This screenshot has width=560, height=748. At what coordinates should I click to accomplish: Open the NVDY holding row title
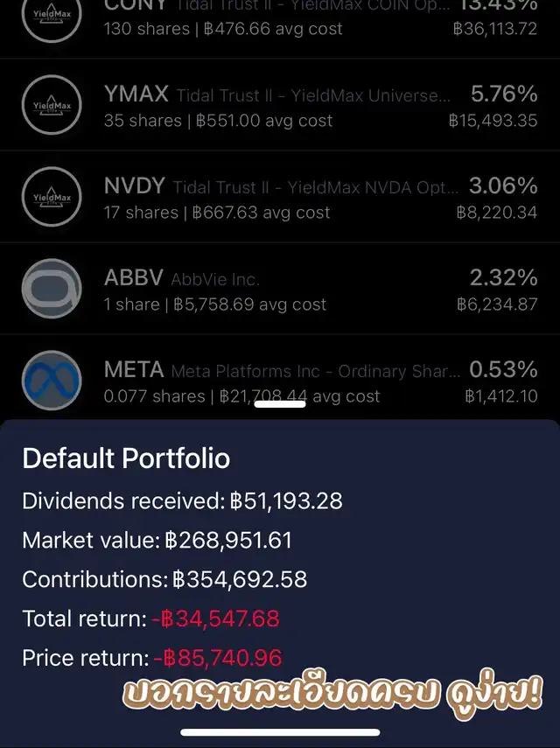click(x=280, y=186)
